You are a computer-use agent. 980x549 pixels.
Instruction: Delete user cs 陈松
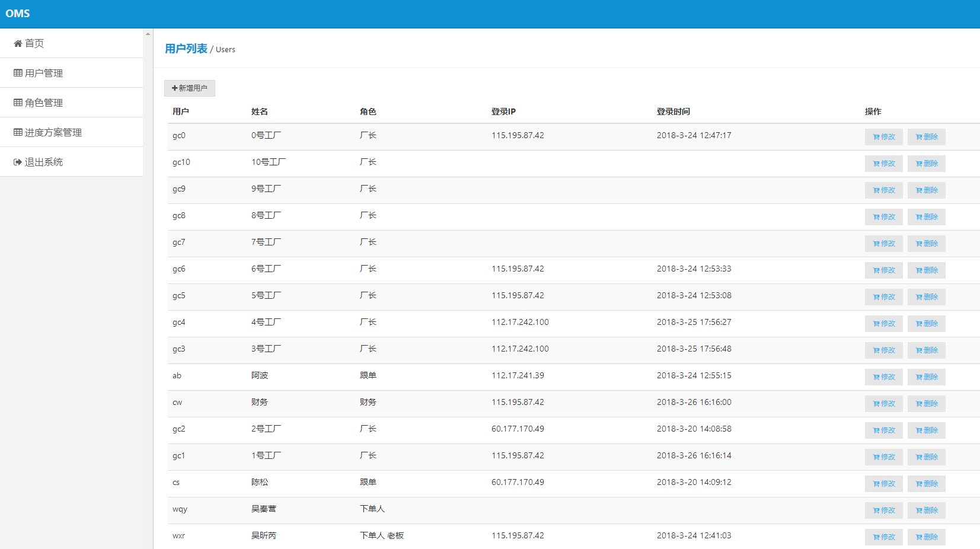(927, 484)
